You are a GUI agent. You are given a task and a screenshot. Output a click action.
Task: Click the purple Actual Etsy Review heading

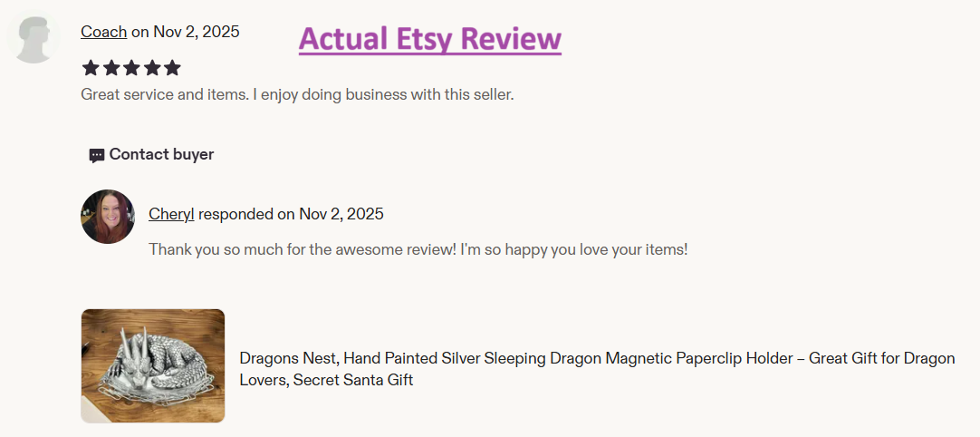430,39
